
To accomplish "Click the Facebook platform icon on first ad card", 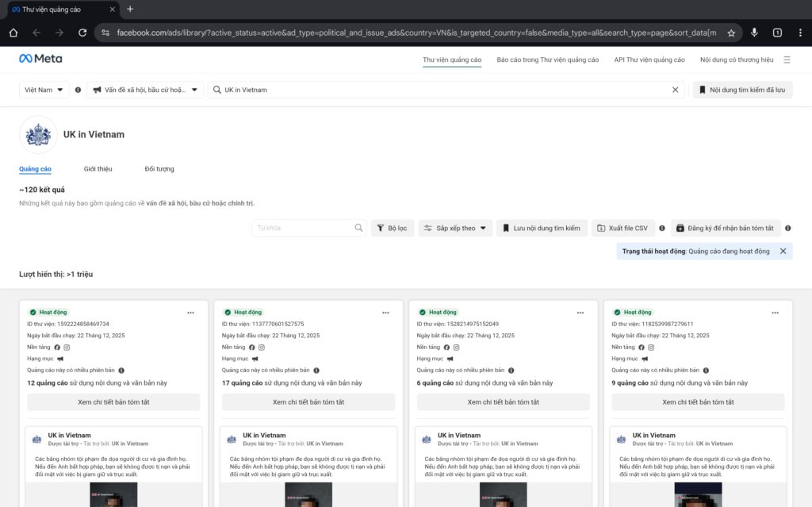I will [57, 348].
